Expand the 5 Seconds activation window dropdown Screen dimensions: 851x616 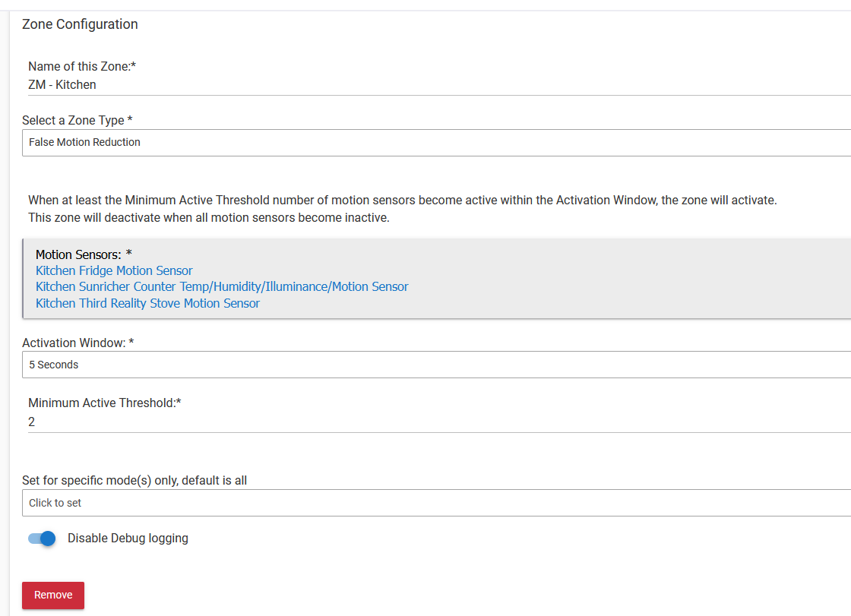click(x=436, y=365)
